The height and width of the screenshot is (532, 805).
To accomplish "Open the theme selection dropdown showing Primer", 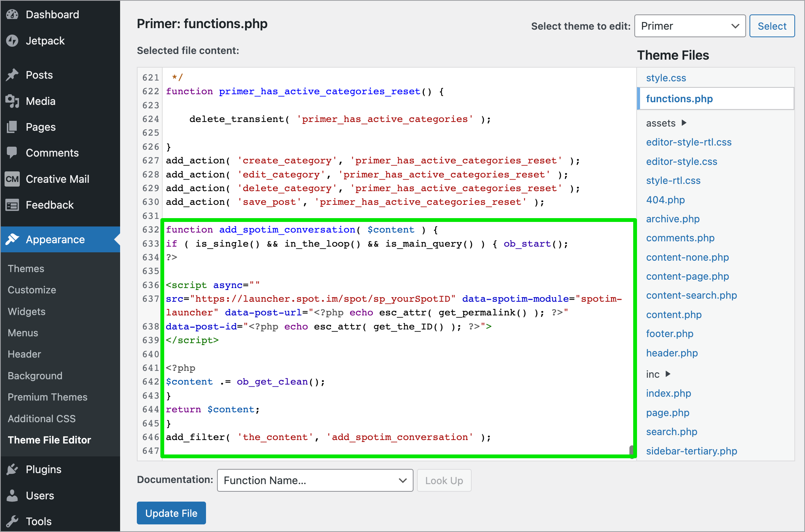I will tap(690, 26).
